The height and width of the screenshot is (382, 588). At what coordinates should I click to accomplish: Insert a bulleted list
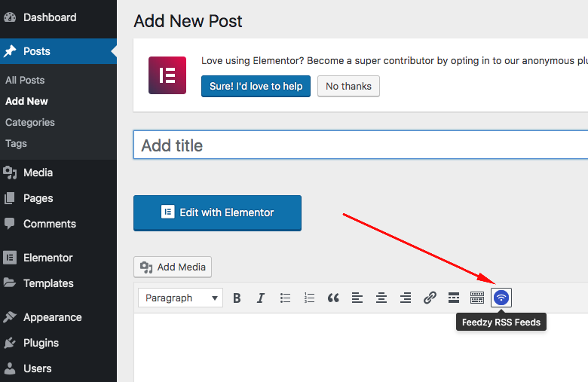(285, 298)
